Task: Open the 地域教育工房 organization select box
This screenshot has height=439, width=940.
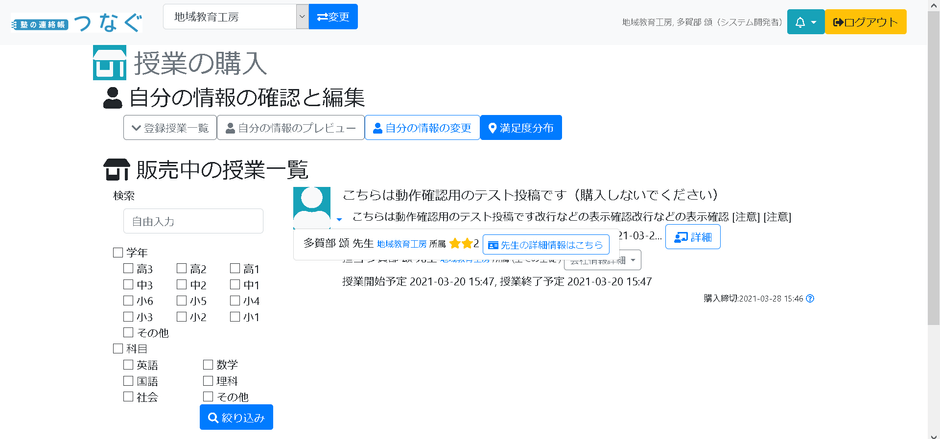Action: click(236, 17)
